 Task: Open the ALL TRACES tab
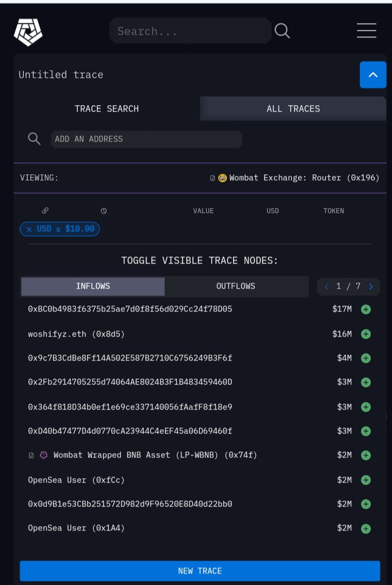coord(293,108)
